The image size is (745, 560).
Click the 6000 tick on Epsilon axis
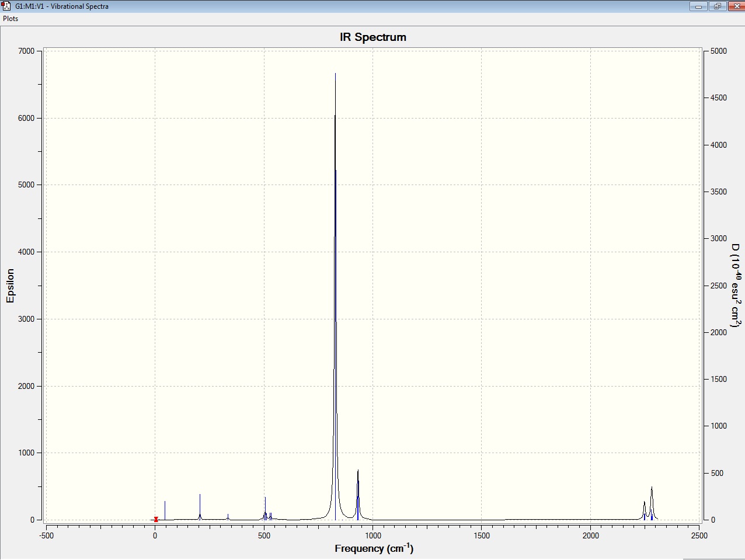click(27, 118)
